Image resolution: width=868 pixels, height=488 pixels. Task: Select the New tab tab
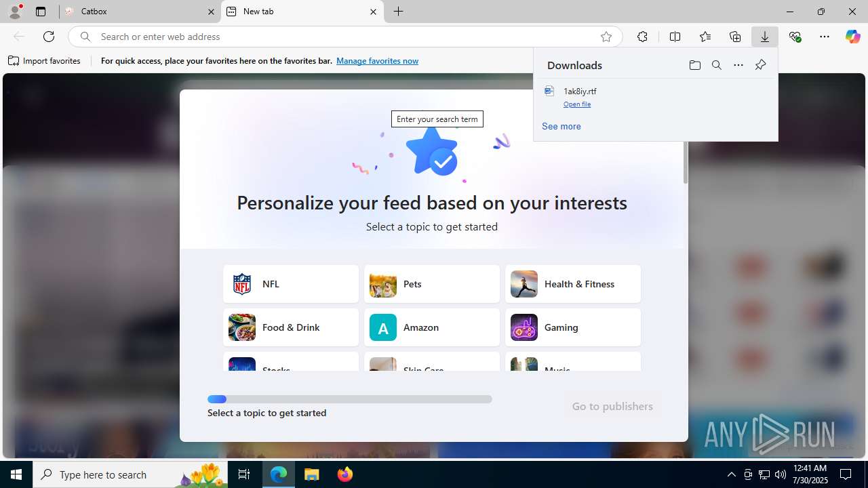point(302,12)
